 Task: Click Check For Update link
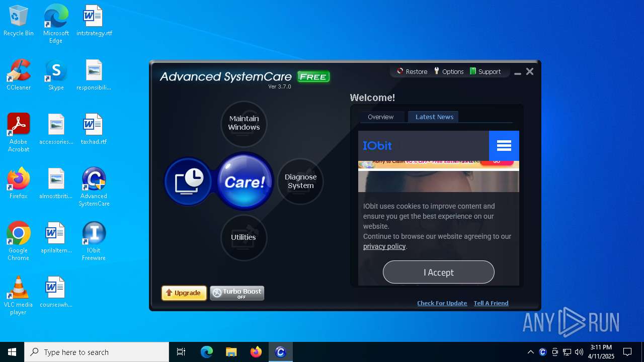[x=442, y=303]
